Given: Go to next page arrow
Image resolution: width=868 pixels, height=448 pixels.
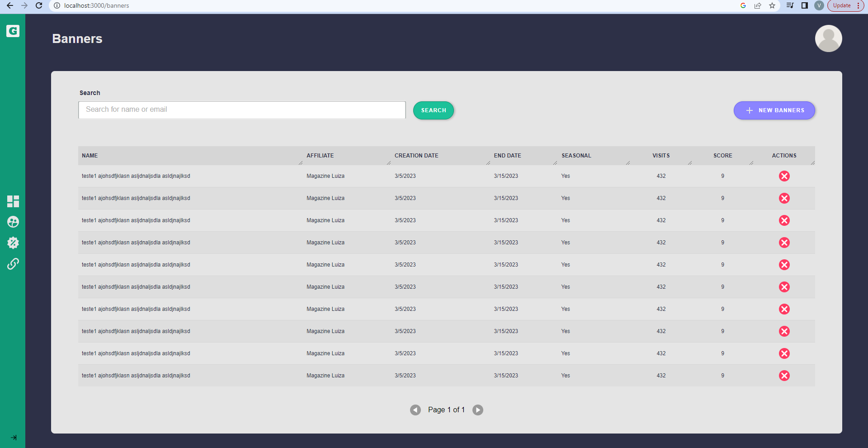Looking at the screenshot, I should [478, 410].
